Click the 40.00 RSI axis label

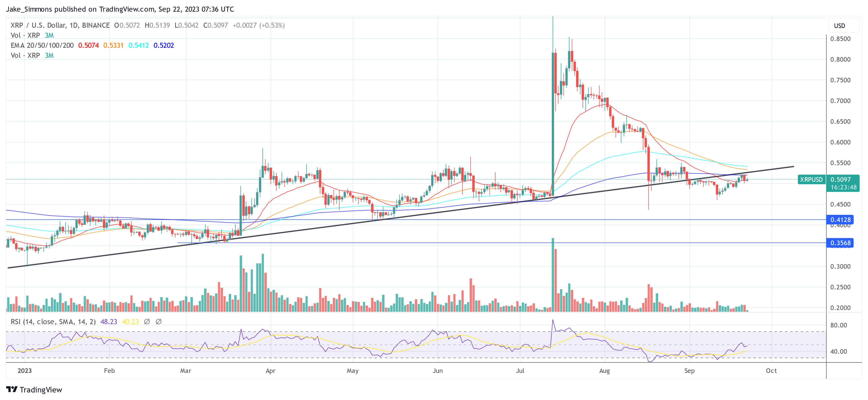(838, 351)
